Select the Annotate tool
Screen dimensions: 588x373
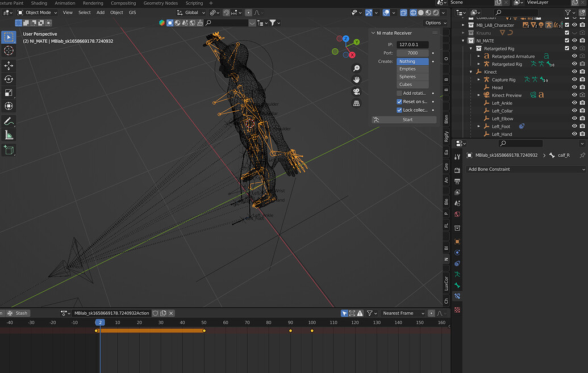(x=9, y=121)
